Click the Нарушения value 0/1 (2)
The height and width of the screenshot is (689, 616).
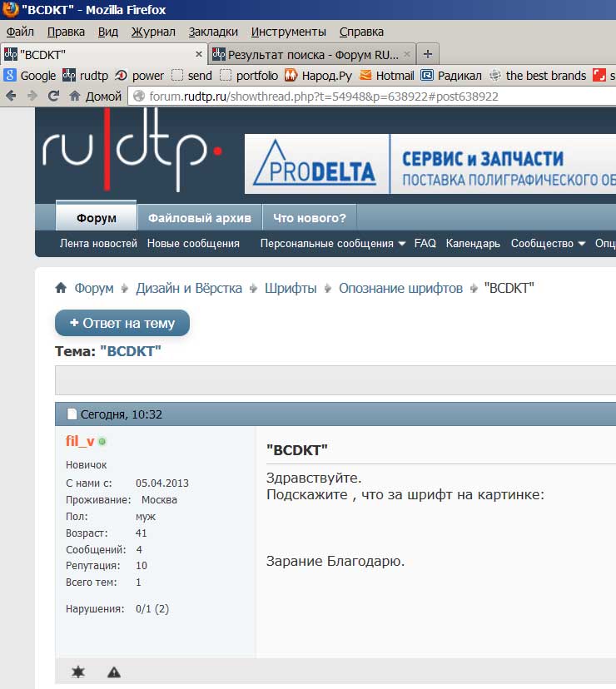152,608
